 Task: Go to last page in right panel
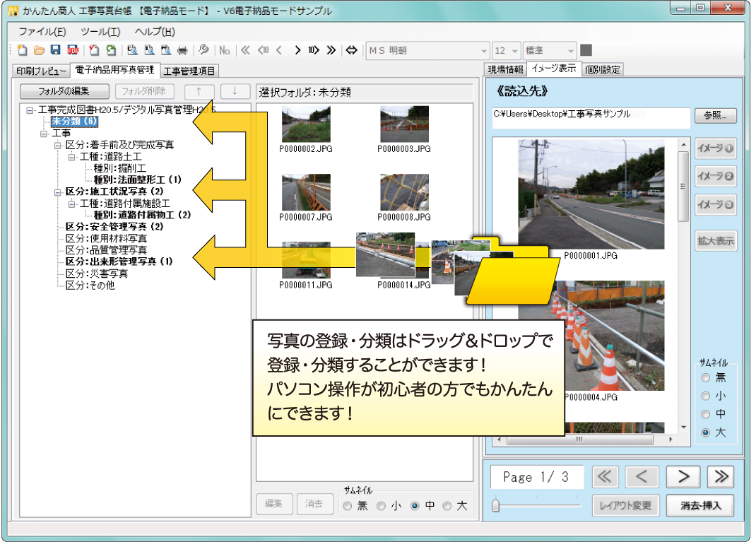point(721,477)
